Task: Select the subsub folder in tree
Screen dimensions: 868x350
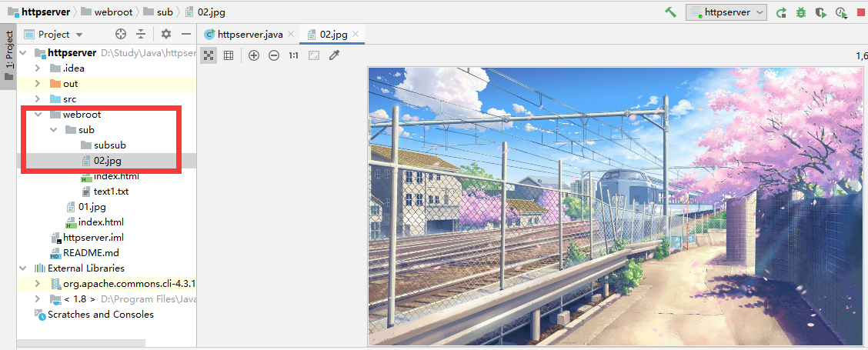Action: coord(109,145)
